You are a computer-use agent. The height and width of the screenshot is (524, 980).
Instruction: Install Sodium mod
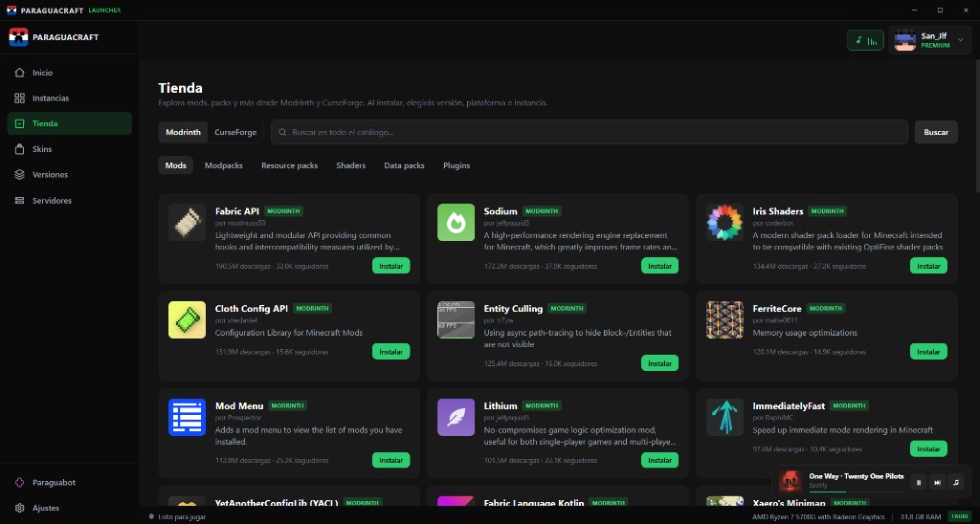pos(660,266)
